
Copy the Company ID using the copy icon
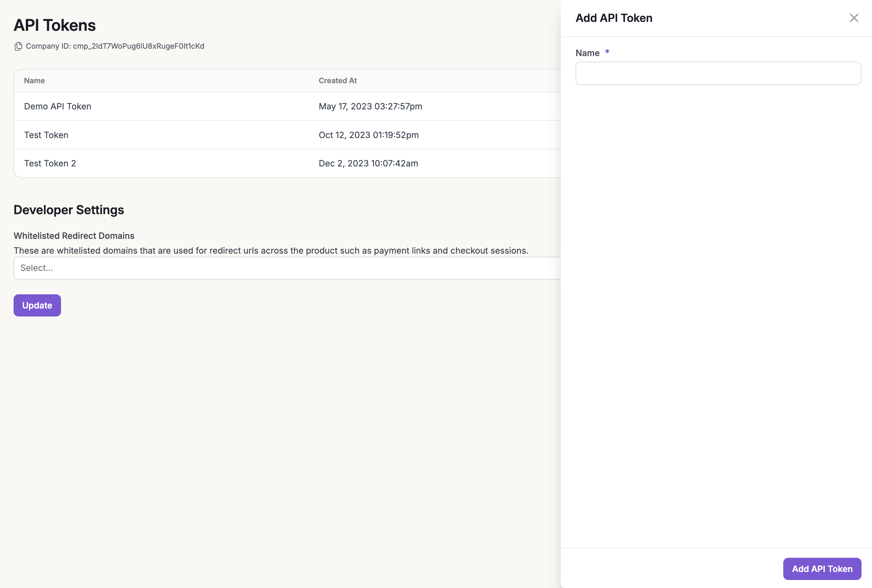tap(18, 46)
